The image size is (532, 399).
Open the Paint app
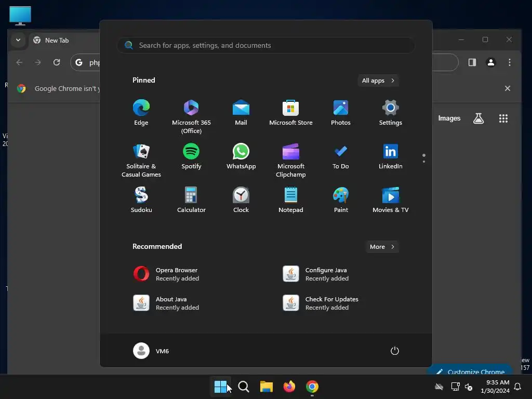[x=341, y=200]
